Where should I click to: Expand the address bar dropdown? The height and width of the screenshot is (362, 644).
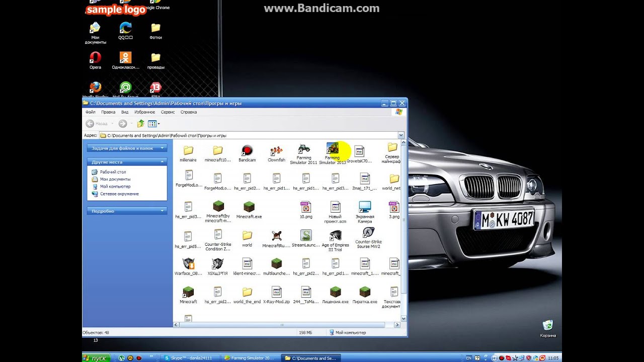pos(401,135)
